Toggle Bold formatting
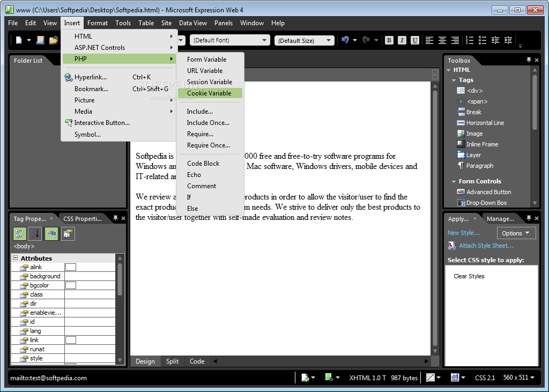The width and height of the screenshot is (549, 392). (x=389, y=40)
